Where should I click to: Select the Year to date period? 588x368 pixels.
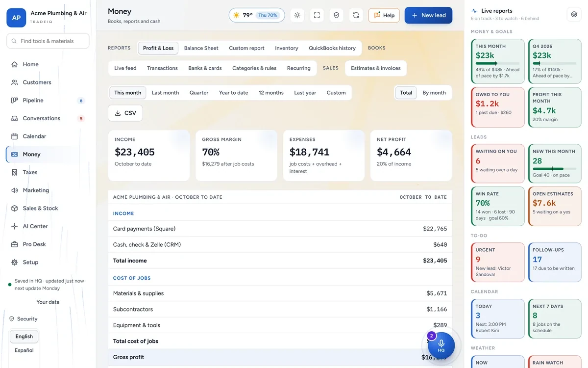pyautogui.click(x=233, y=93)
